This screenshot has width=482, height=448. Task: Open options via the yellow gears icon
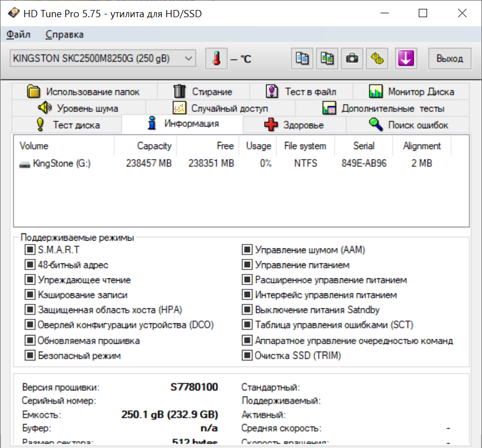click(x=376, y=58)
